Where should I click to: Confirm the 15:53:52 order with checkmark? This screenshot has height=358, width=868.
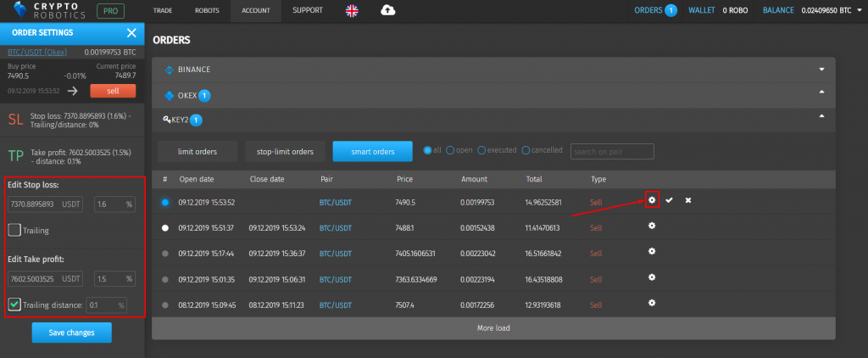tap(670, 200)
